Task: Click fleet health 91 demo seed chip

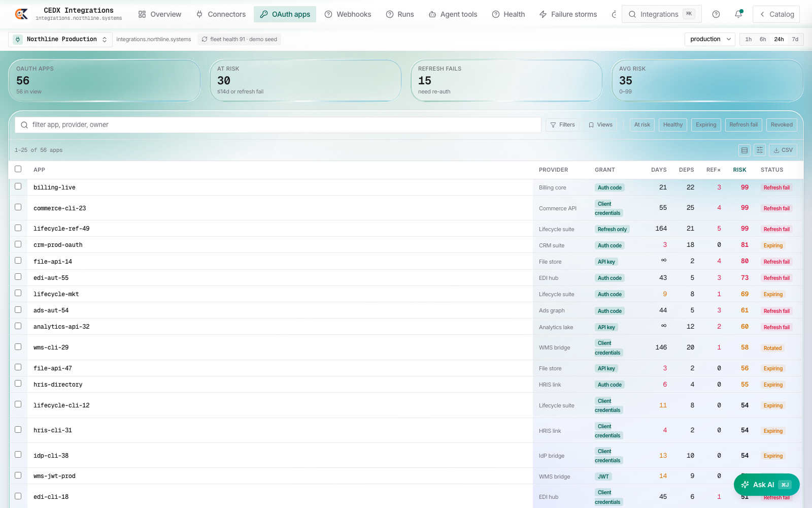Action: pos(239,39)
